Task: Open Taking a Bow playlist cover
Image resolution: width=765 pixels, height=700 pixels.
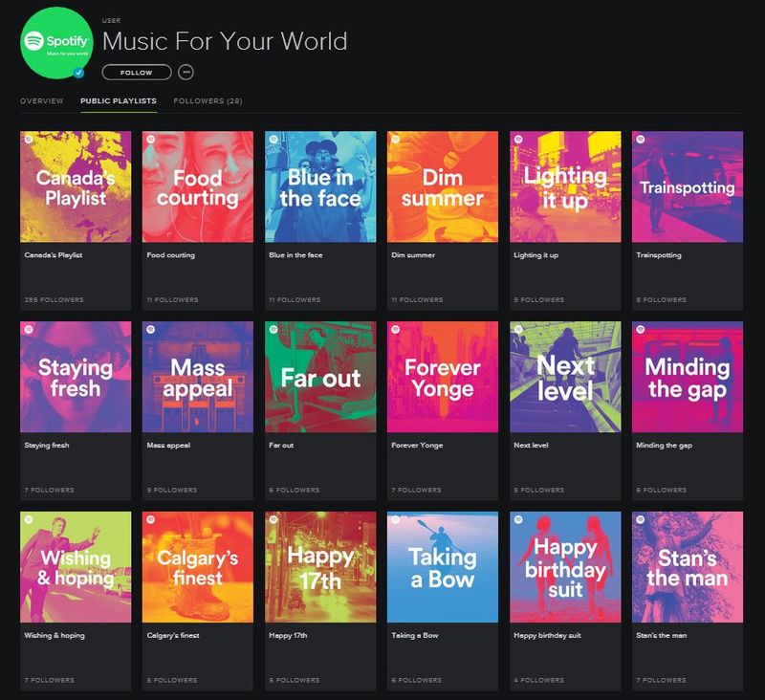Action: click(443, 567)
